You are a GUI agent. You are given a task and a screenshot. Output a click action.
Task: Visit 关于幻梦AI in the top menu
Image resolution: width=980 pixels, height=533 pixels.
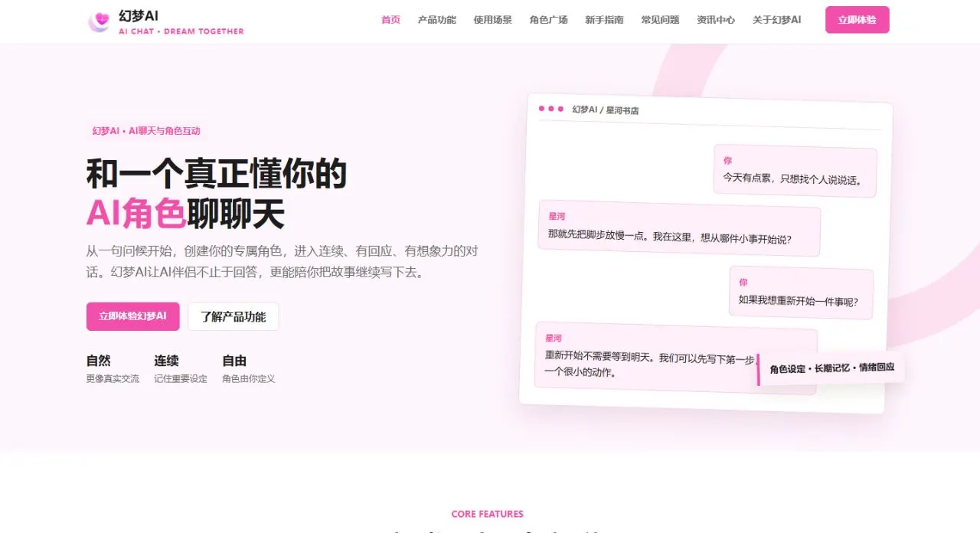(776, 20)
